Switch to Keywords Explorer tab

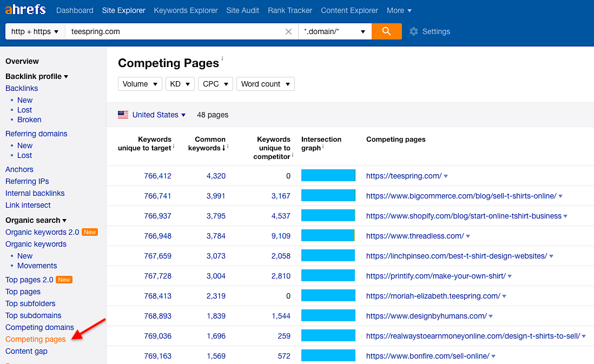coord(186,10)
